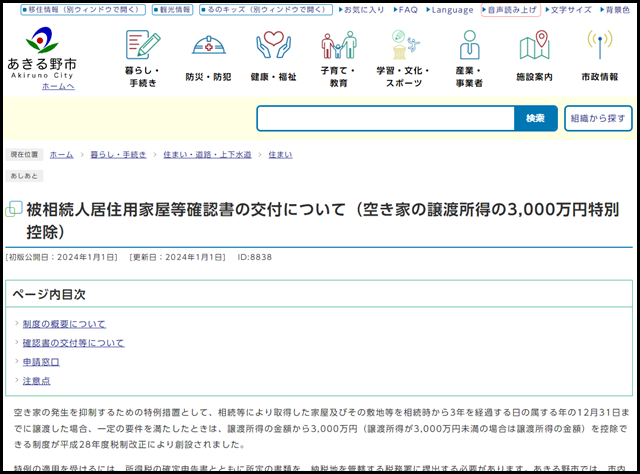
Task: Jump to 制度の概要について section
Action: pos(64,324)
